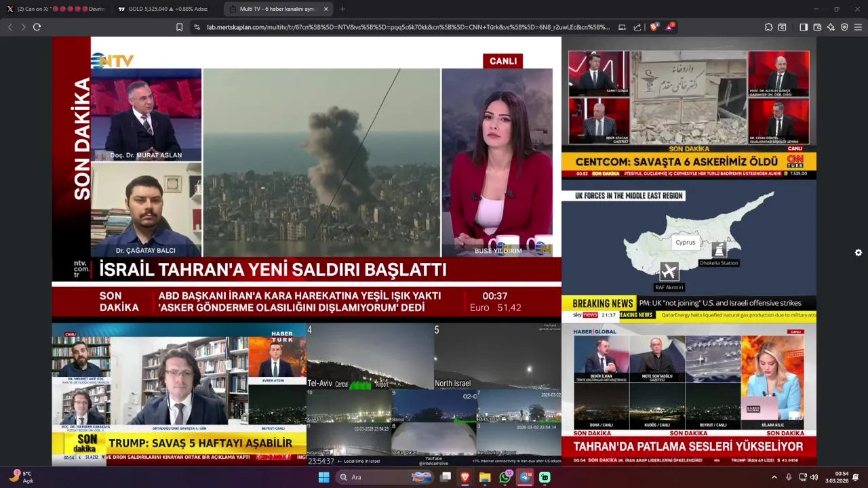This screenshot has height=488, width=868.
Task: Open a new browser tab
Action: coord(342,9)
